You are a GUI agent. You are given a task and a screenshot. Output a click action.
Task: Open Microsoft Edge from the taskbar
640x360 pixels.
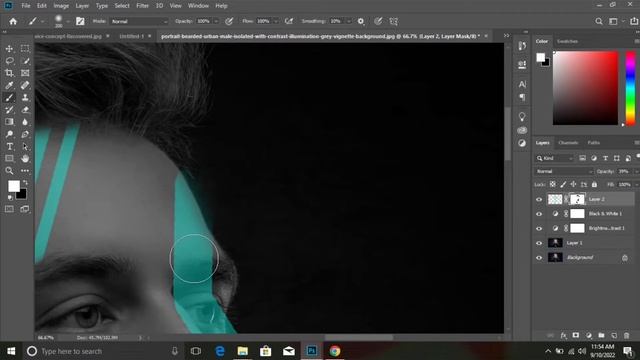point(220,351)
